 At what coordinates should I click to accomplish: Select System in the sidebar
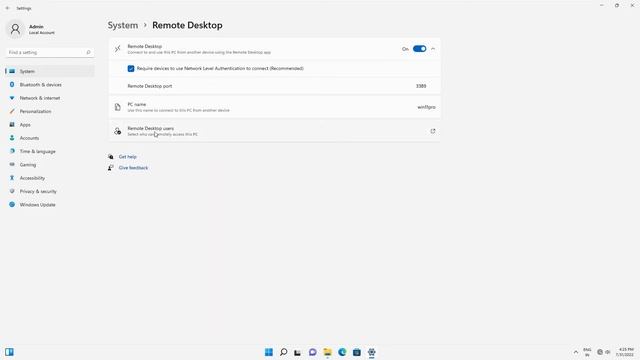click(49, 71)
